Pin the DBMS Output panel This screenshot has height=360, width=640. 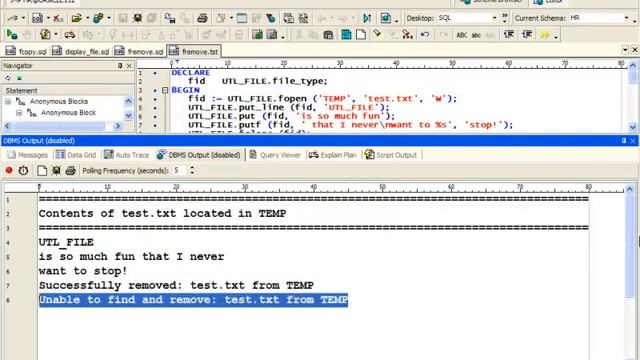tap(624, 140)
